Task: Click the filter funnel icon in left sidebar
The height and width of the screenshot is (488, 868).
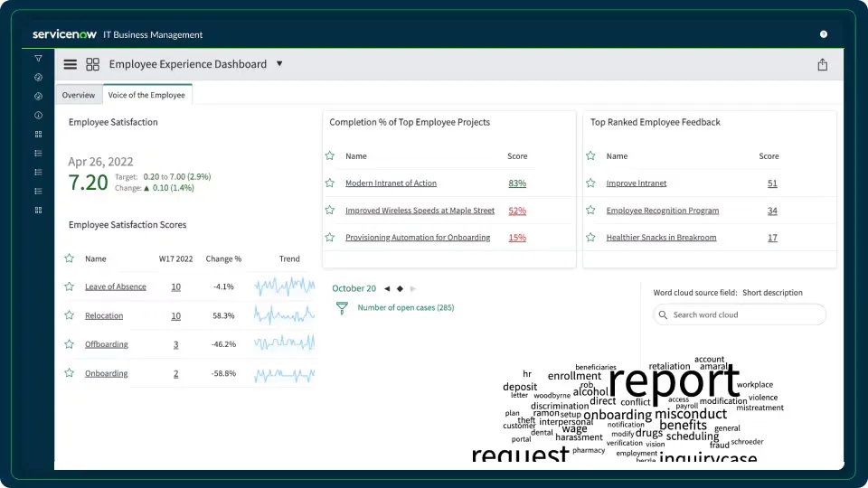Action: pos(38,58)
